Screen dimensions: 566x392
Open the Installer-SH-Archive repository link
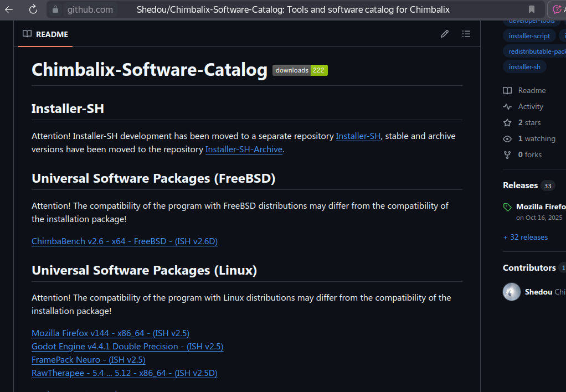tap(244, 149)
